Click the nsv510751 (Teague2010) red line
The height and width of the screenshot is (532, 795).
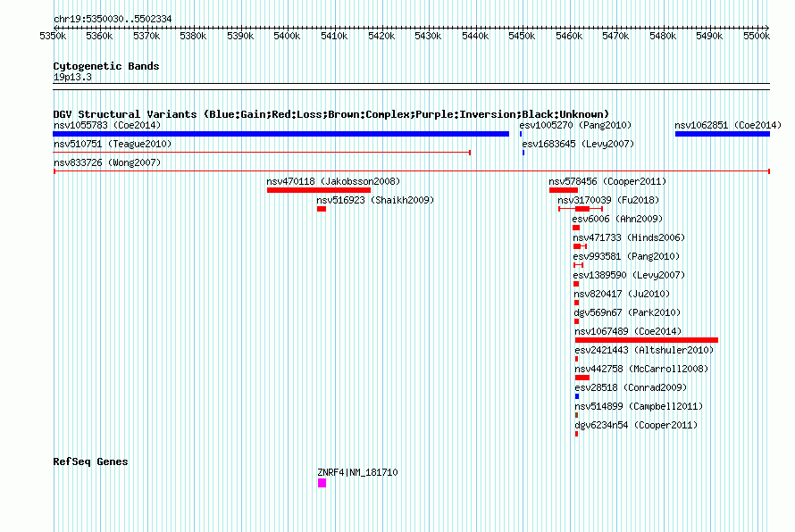click(262, 153)
